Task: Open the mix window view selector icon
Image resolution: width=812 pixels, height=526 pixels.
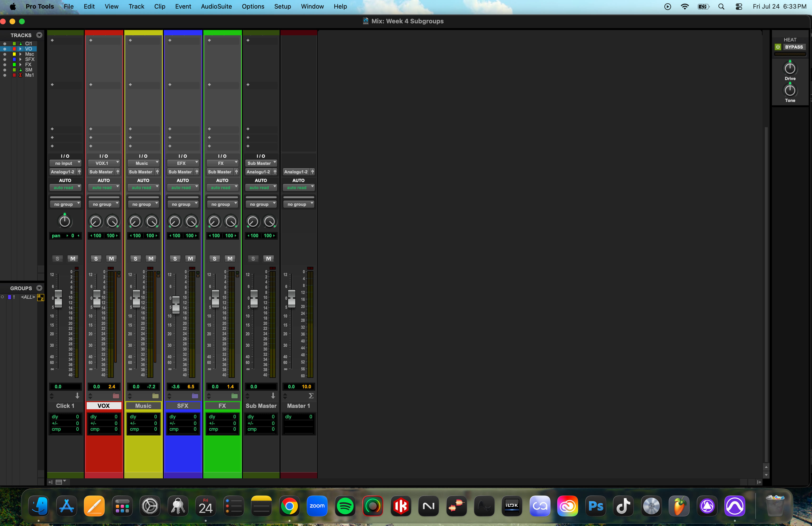Action: pyautogui.click(x=60, y=482)
